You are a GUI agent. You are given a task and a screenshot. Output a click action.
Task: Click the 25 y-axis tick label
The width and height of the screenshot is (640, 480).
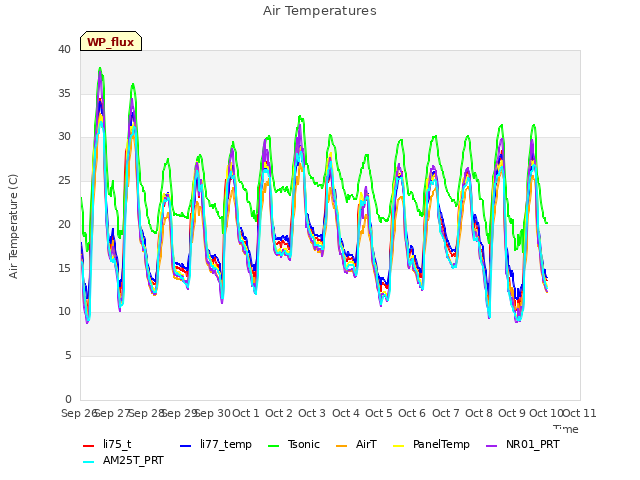coord(64,180)
